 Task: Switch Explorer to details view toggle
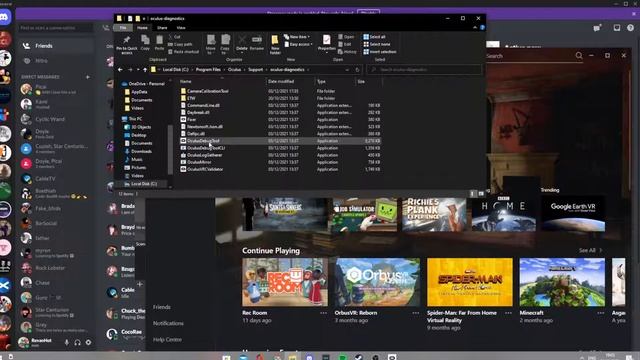pyautogui.click(x=473, y=194)
